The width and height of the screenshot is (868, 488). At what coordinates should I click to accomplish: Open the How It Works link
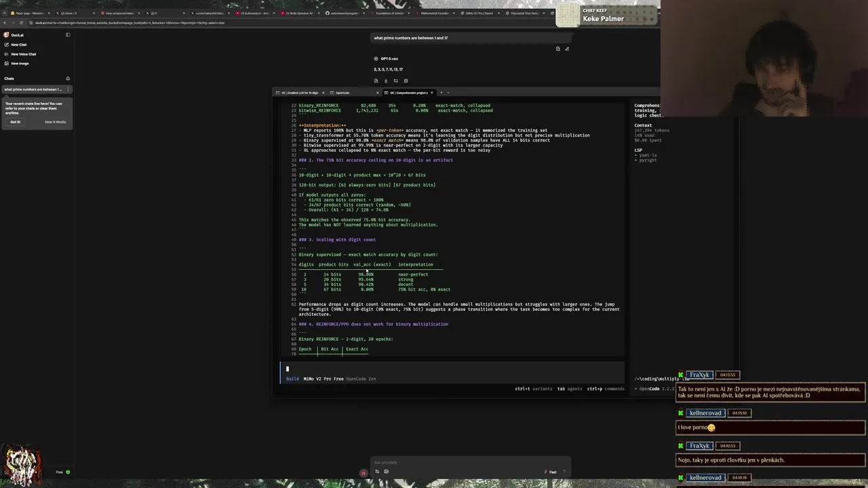(x=56, y=122)
